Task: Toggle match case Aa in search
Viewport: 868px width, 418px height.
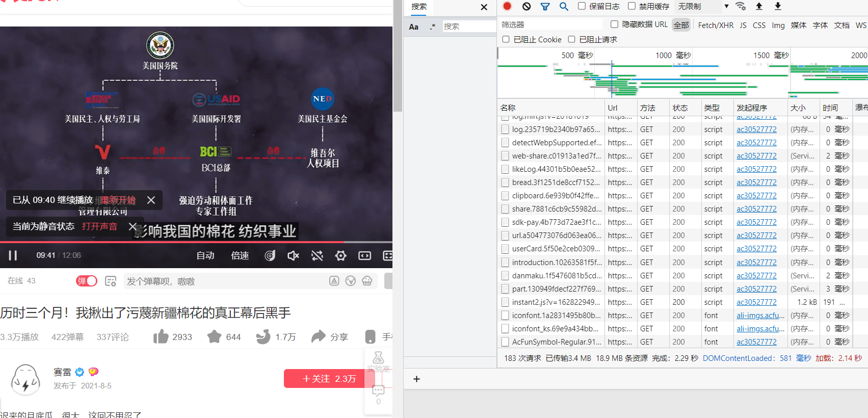Action: tap(414, 27)
